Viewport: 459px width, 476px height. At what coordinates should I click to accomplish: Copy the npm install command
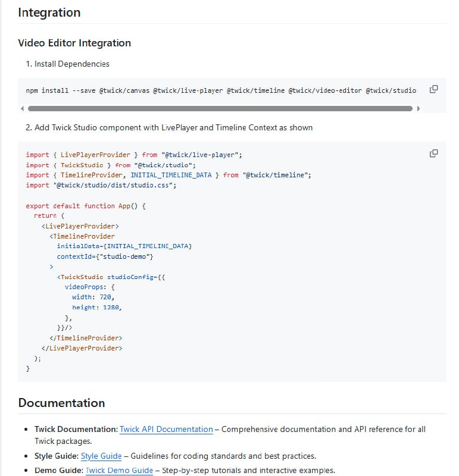(x=433, y=89)
